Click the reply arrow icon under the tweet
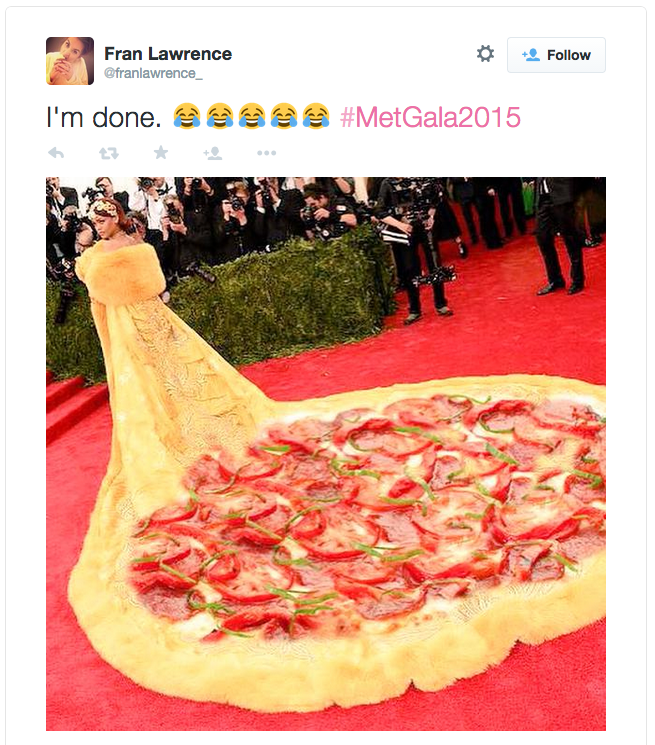Viewport: 655px width, 745px height. click(56, 153)
